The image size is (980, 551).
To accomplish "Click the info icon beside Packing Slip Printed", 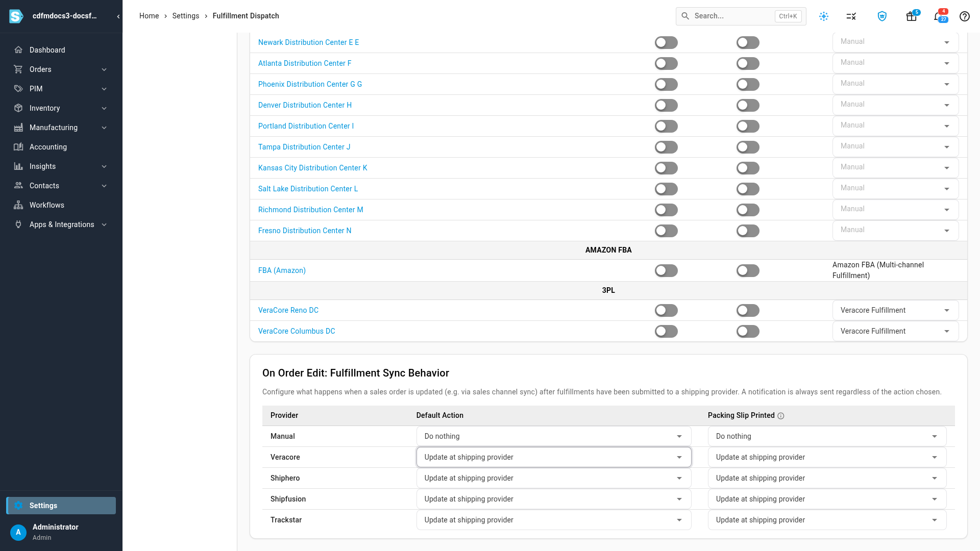I will (781, 416).
